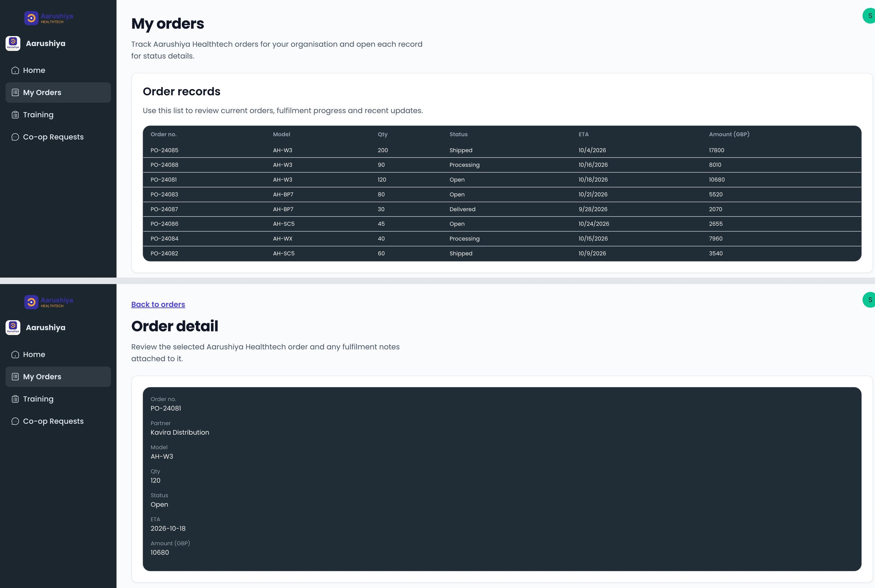Click Aarushiya app badge icon on My orders page
Viewport: 875px width, 588px height.
pos(13,43)
